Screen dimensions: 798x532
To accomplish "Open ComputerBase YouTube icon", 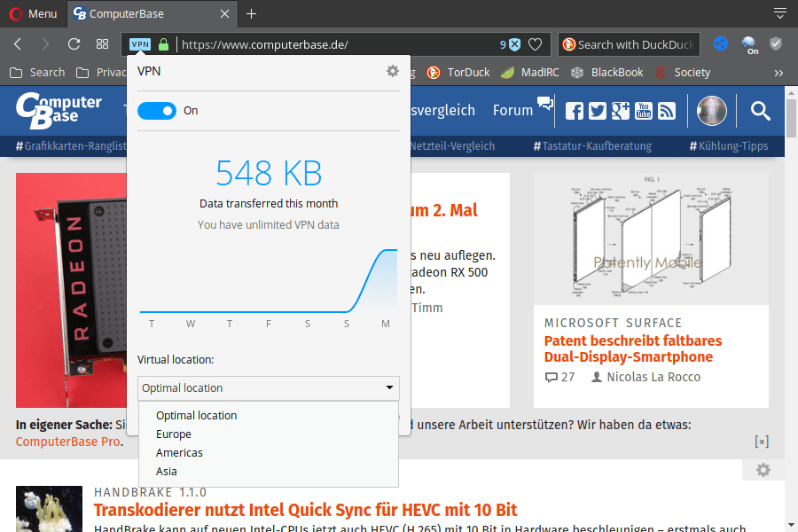I will [644, 111].
